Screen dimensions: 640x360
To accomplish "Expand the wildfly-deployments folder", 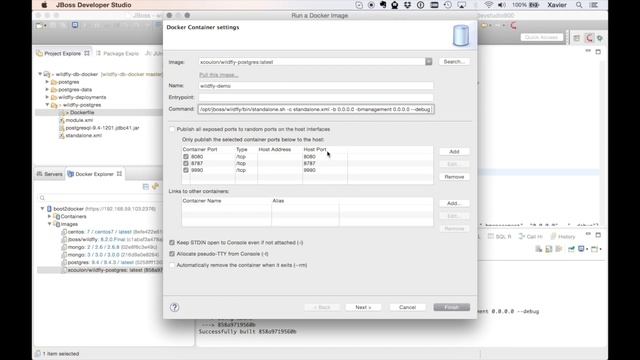I will [47, 97].
